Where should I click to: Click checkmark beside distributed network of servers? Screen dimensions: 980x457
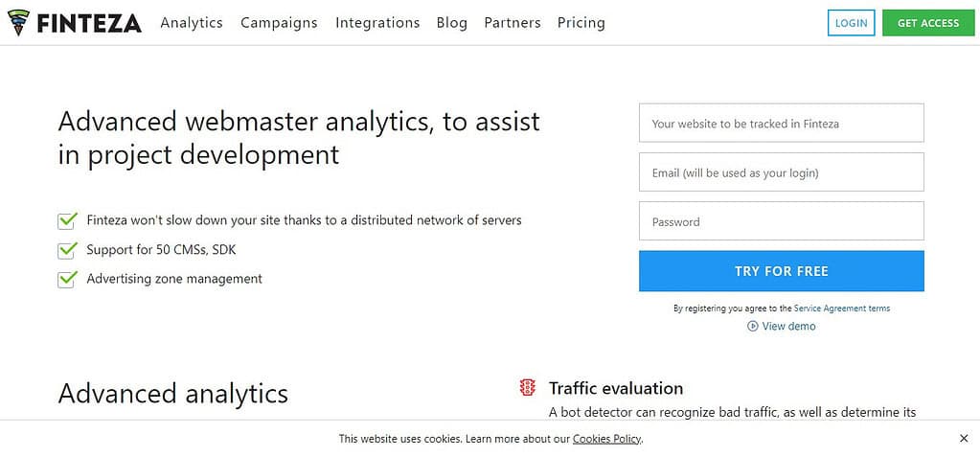[x=67, y=220]
